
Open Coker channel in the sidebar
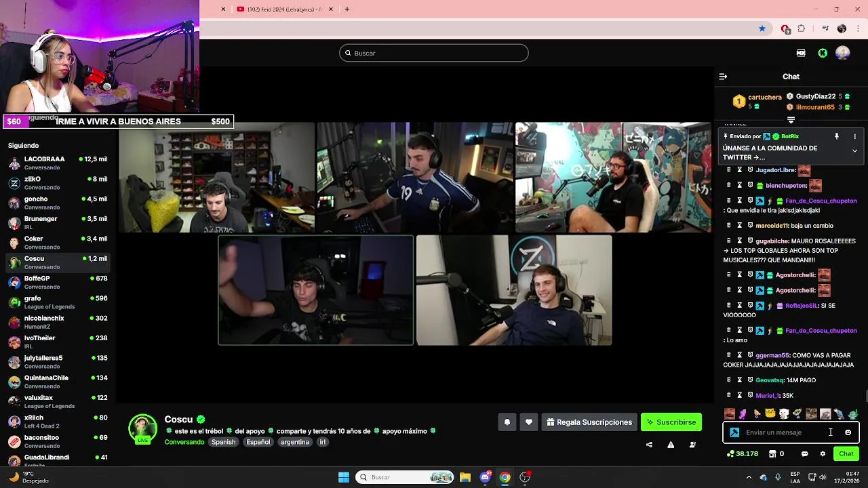pos(58,243)
